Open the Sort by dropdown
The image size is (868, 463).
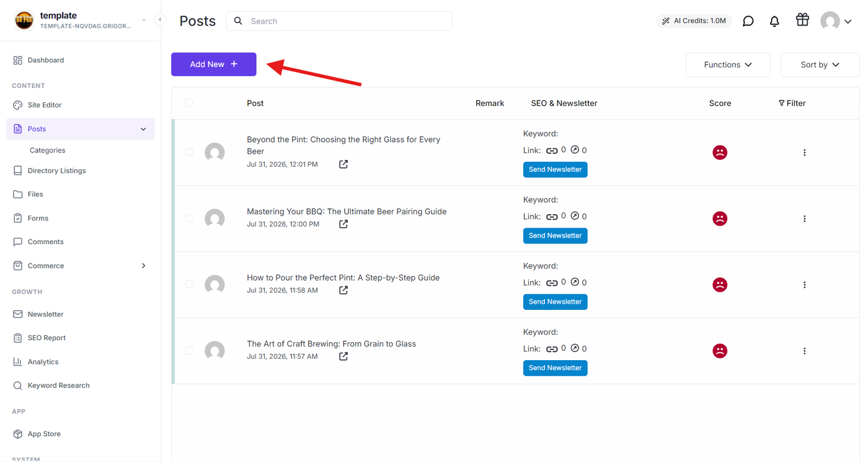tap(820, 64)
